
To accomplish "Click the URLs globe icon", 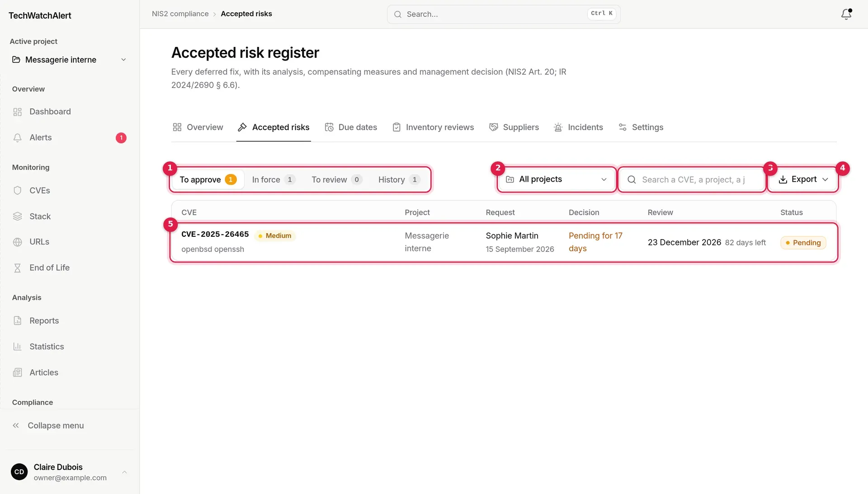I will [18, 242].
